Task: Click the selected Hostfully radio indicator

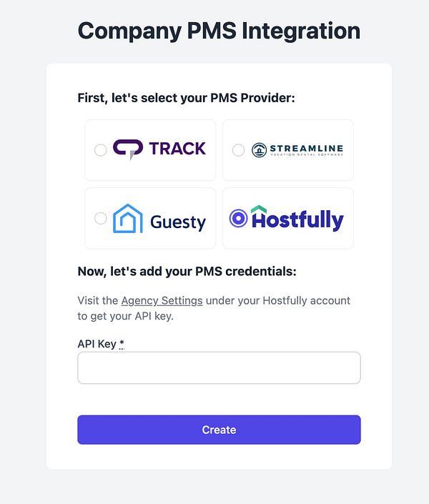Action: [x=238, y=219]
